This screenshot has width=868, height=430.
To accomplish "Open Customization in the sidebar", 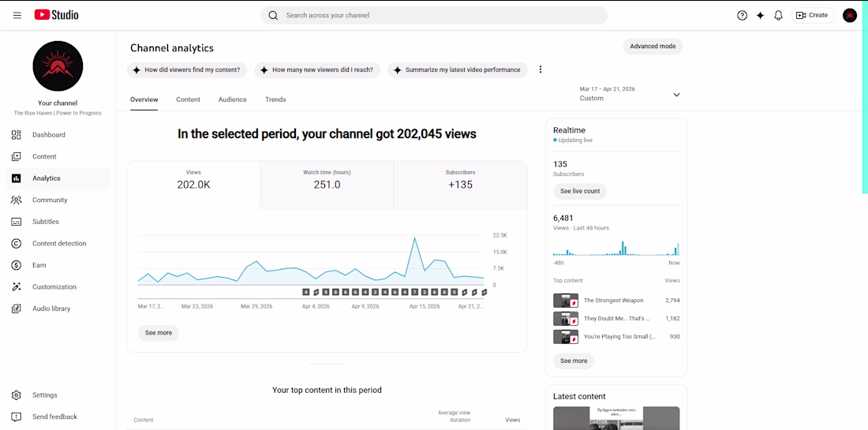I will pos(58,286).
